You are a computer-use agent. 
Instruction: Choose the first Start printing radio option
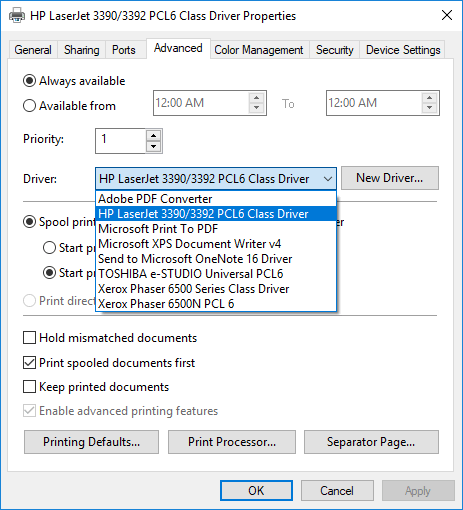pos(49,248)
